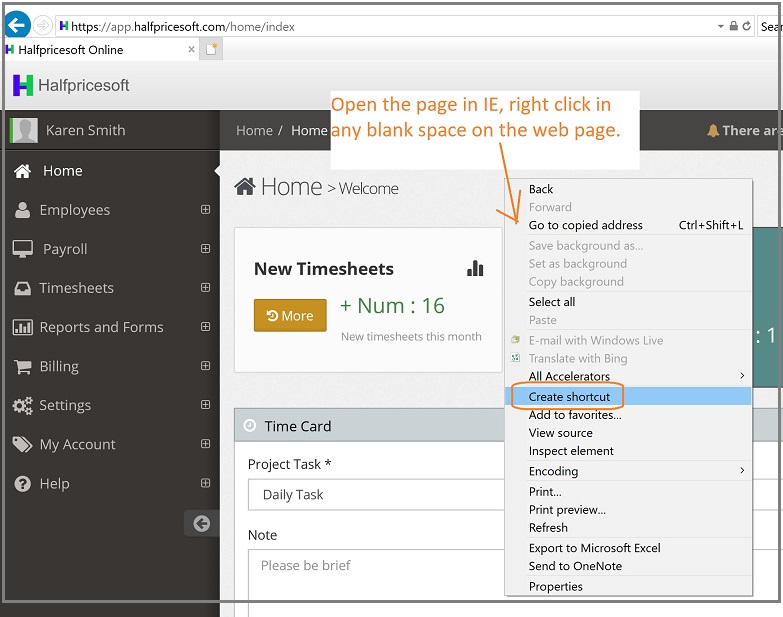Choose Print... in the context menu
This screenshot has height=617, width=783.
tap(628, 492)
